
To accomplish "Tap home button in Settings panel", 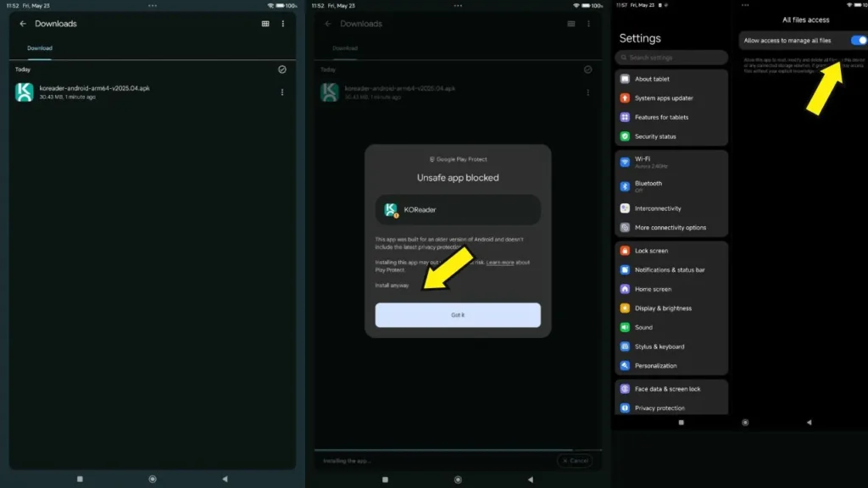I will (x=745, y=423).
